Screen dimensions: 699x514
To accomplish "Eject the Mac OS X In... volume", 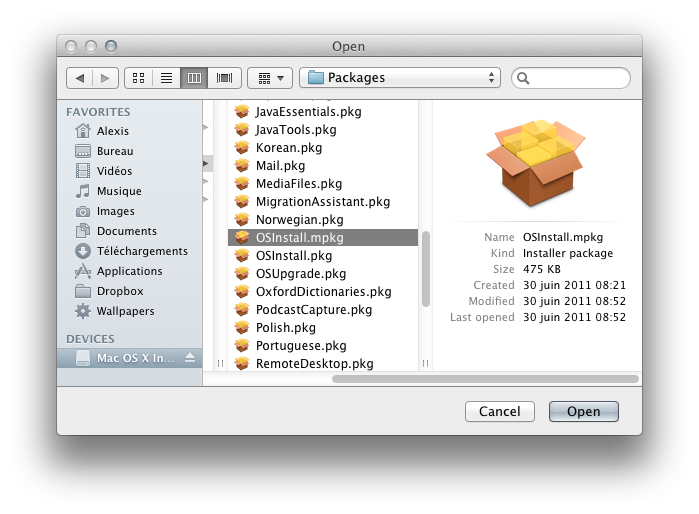I will pos(190,358).
